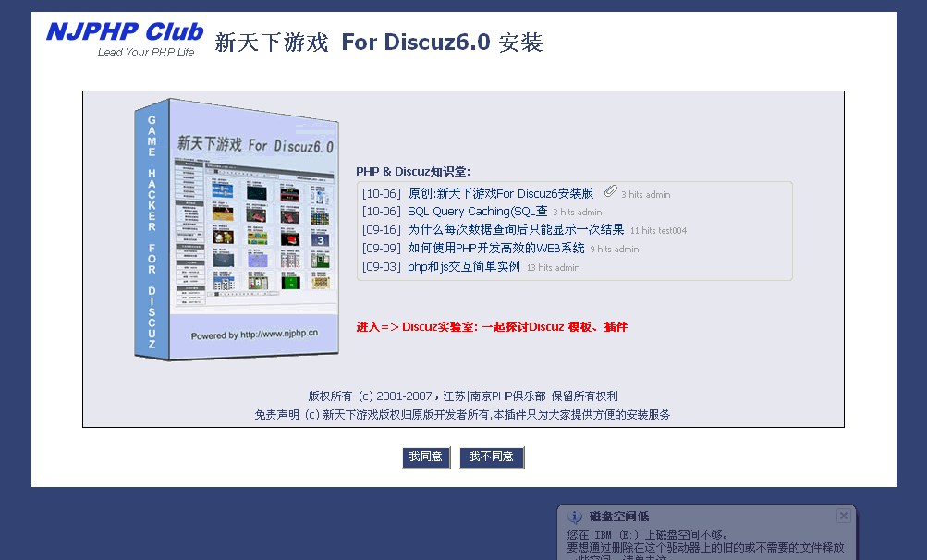
Task: Click the '9 hits admin' text
Action: coord(615,250)
